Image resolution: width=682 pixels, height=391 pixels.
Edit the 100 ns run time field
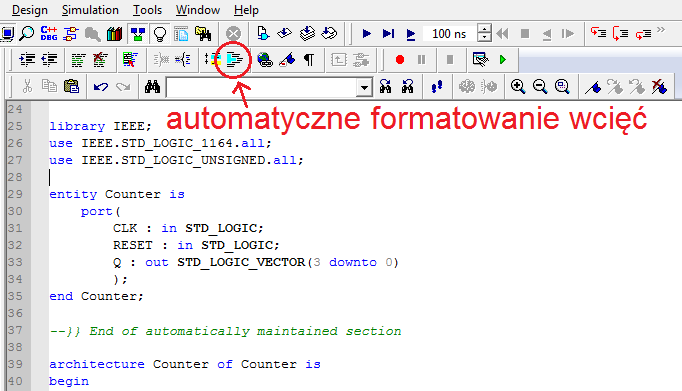tap(449, 33)
